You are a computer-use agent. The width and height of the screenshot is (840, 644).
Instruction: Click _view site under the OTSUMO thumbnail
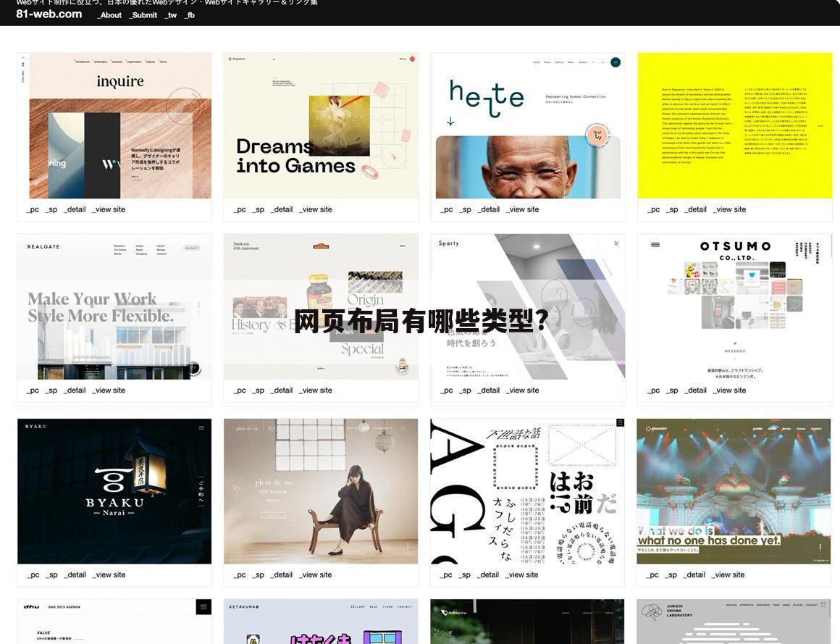click(x=728, y=390)
